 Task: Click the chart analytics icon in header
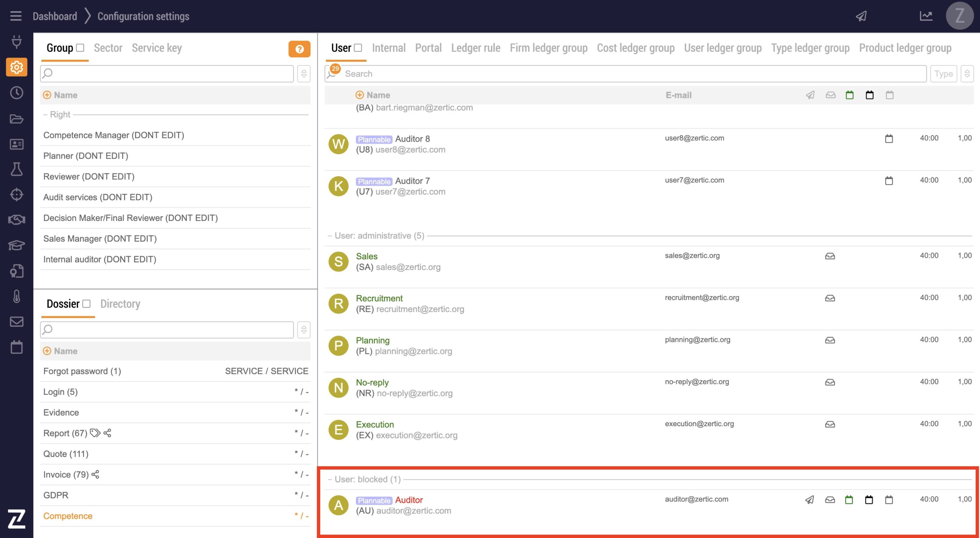926,16
